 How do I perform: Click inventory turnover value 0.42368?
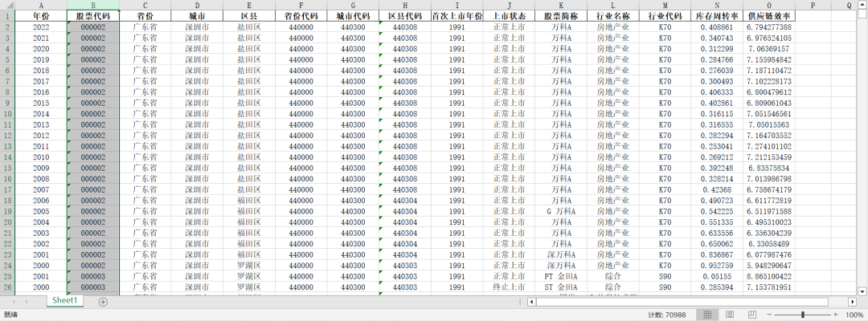click(x=718, y=189)
